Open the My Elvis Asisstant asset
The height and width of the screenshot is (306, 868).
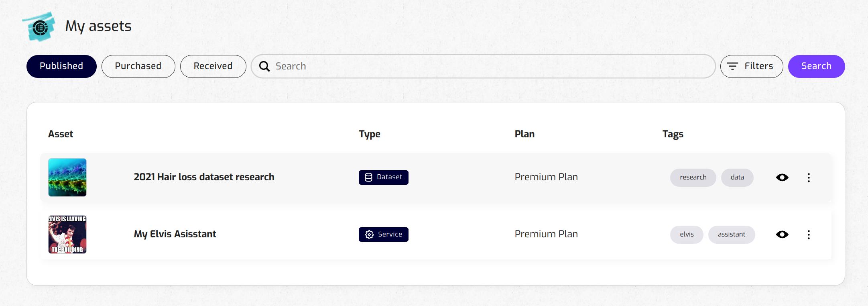tap(175, 234)
